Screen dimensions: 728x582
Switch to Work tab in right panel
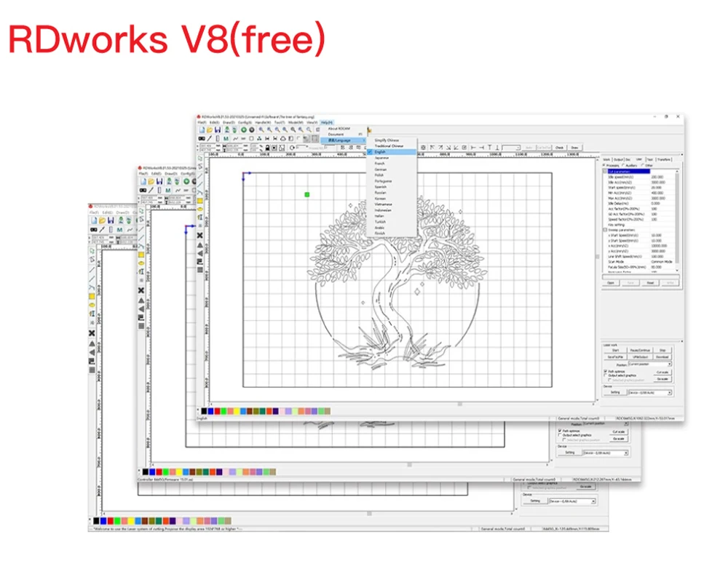(x=606, y=159)
